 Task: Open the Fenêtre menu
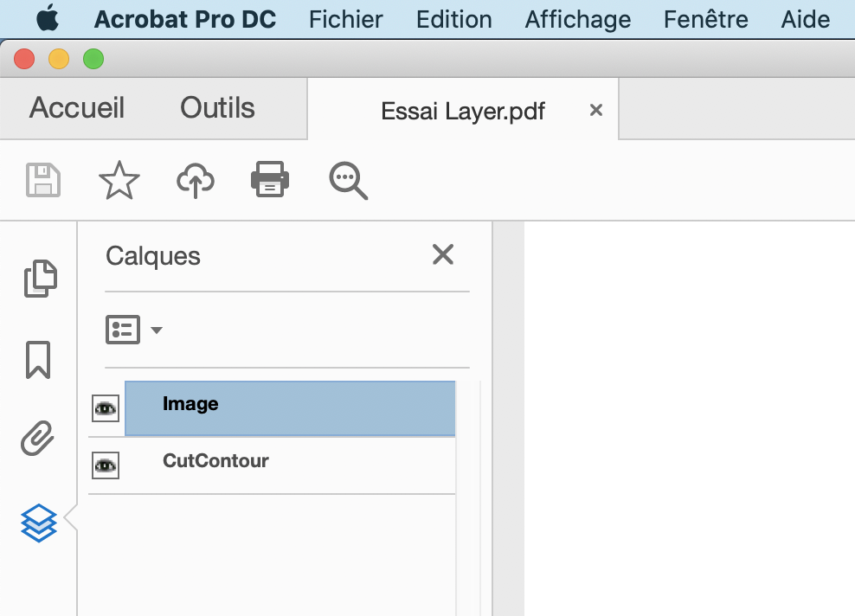(705, 20)
